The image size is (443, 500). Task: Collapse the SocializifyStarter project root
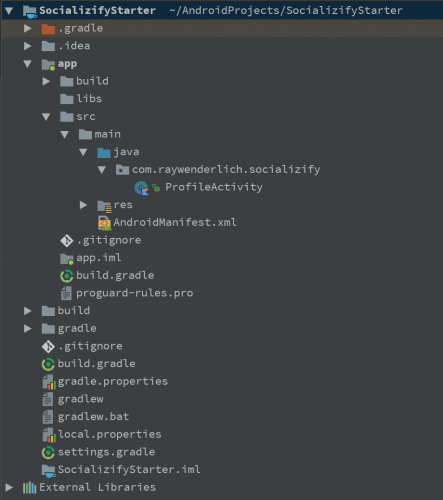click(9, 11)
